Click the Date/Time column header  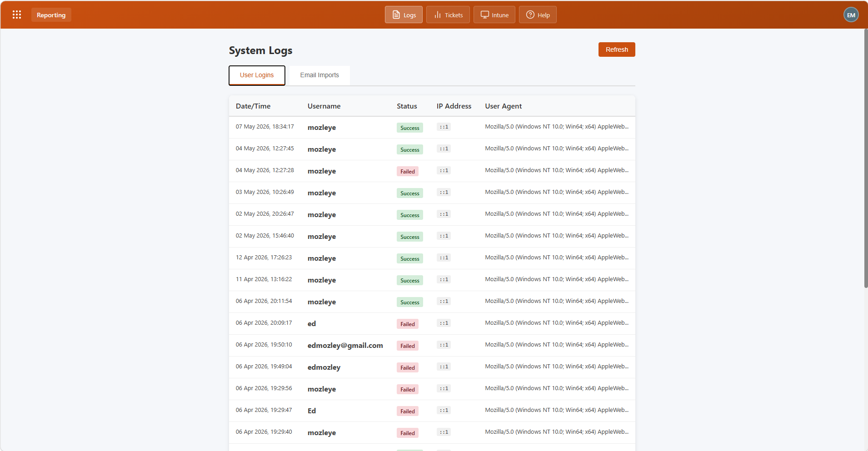[253, 106]
